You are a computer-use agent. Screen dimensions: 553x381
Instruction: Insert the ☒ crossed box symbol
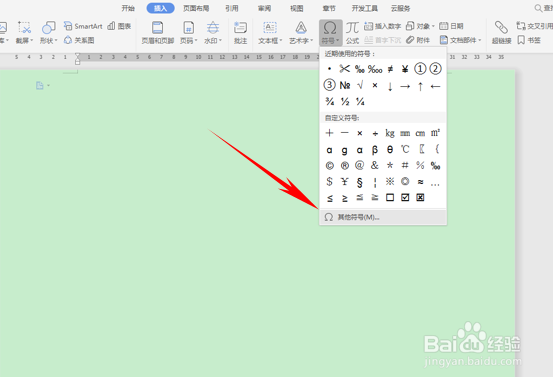[420, 198]
